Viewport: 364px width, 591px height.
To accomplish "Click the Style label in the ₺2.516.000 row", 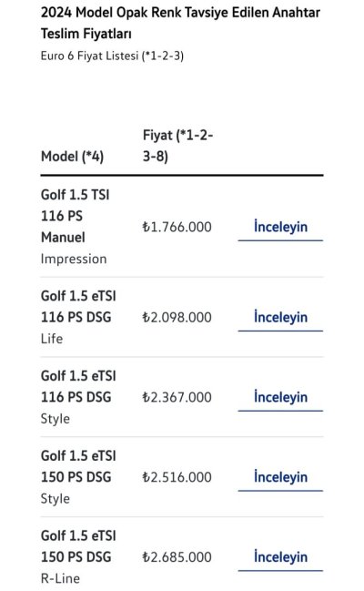I will pos(56,499).
